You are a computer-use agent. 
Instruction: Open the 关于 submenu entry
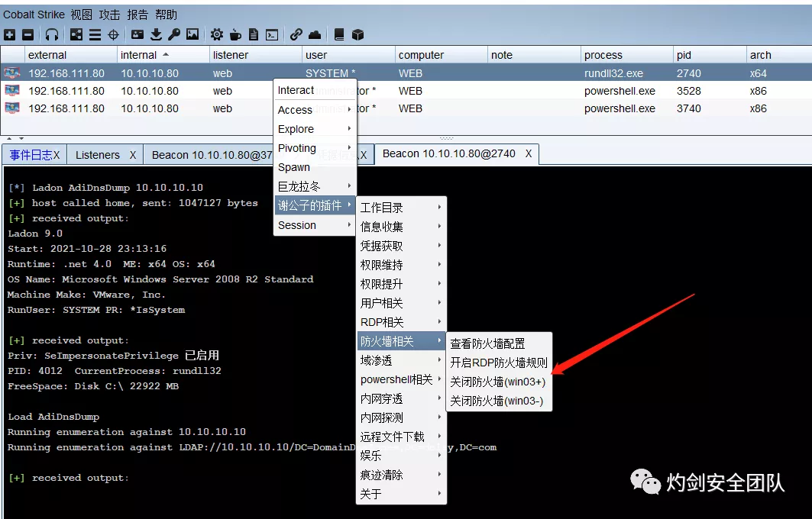[x=401, y=494]
